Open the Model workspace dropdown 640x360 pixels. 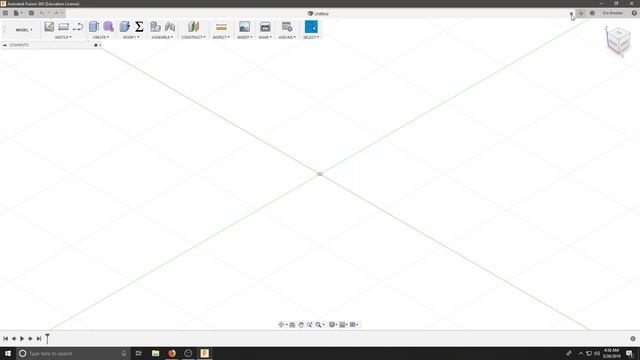coord(24,30)
